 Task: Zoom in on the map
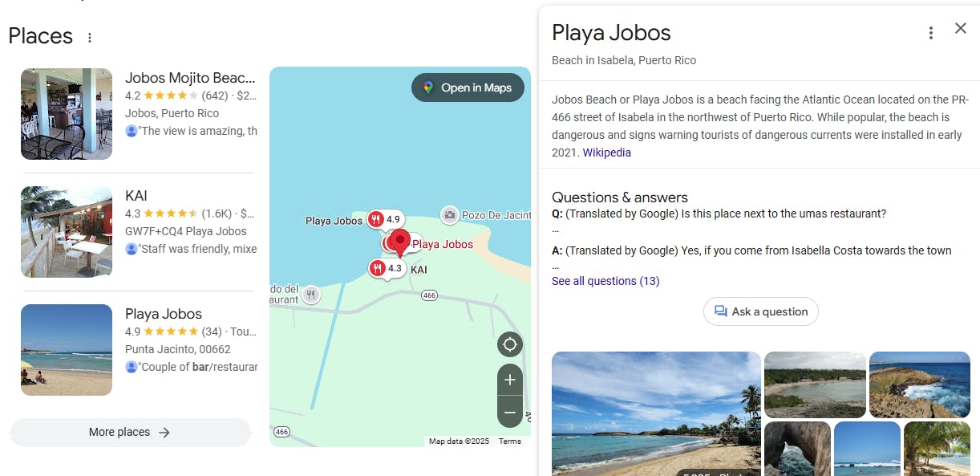coord(509,380)
